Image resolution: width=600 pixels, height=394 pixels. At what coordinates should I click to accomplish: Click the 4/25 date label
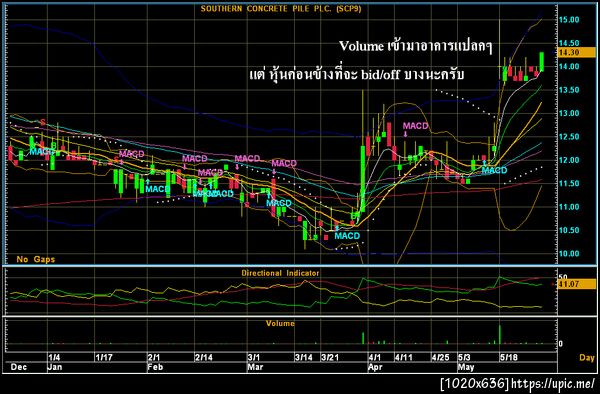pyautogui.click(x=440, y=357)
